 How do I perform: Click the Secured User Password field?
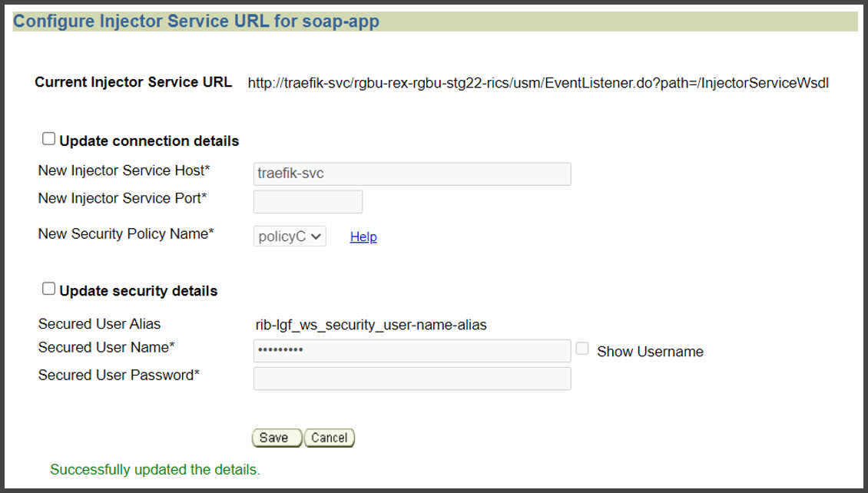[412, 378]
